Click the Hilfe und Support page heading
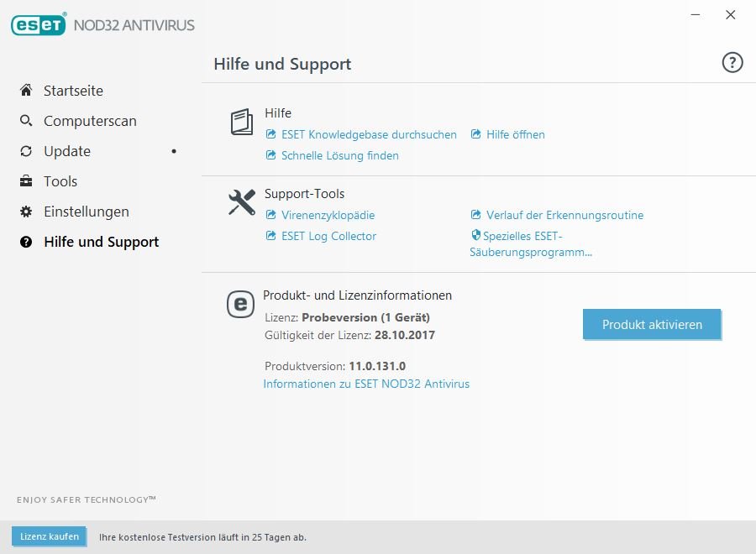The width and height of the screenshot is (756, 554). click(x=282, y=64)
